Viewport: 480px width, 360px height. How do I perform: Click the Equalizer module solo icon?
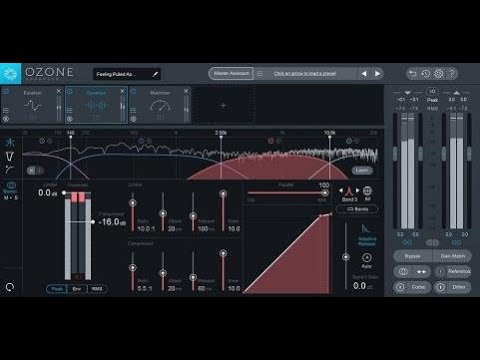click(x=6, y=119)
